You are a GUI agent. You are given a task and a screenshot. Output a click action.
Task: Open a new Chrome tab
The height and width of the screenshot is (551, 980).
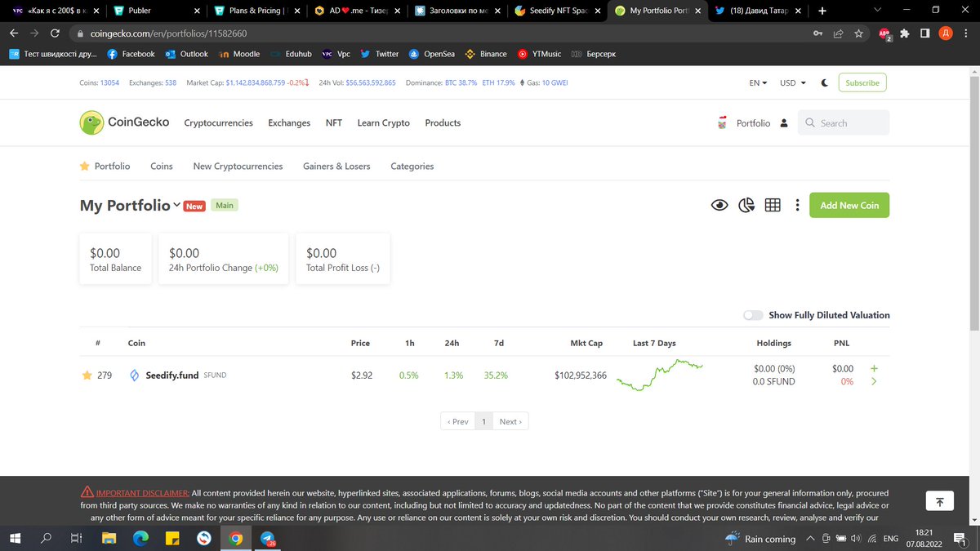tap(822, 11)
